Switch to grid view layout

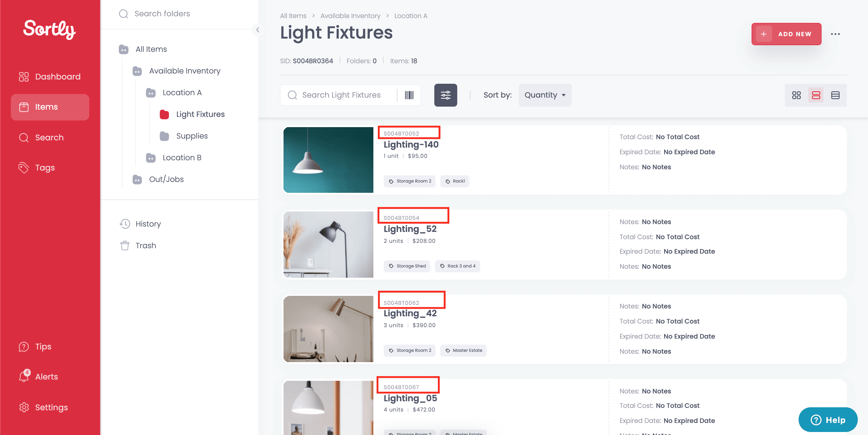(797, 95)
